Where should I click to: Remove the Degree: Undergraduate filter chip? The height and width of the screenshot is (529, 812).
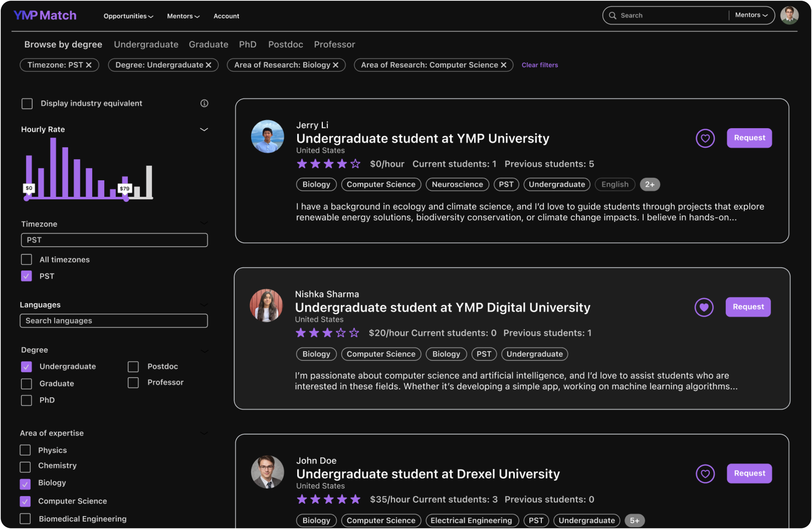pyautogui.click(x=208, y=65)
